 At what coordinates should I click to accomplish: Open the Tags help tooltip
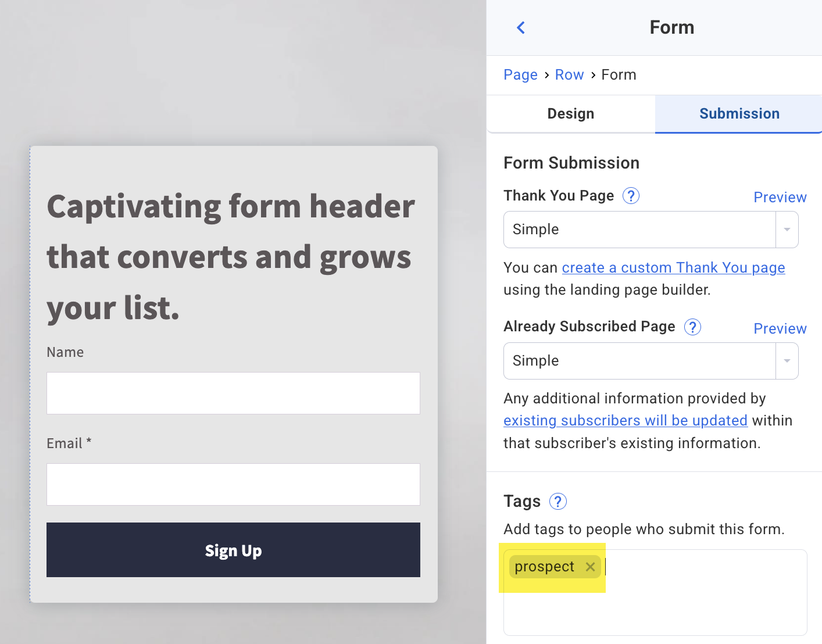557,501
